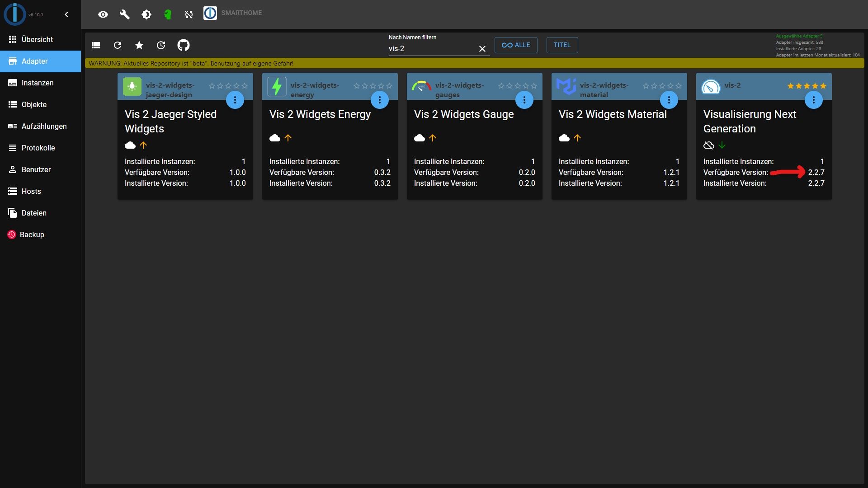The width and height of the screenshot is (868, 488).
Task: Click the title Vis 2 Widgets Energy
Action: click(x=320, y=114)
